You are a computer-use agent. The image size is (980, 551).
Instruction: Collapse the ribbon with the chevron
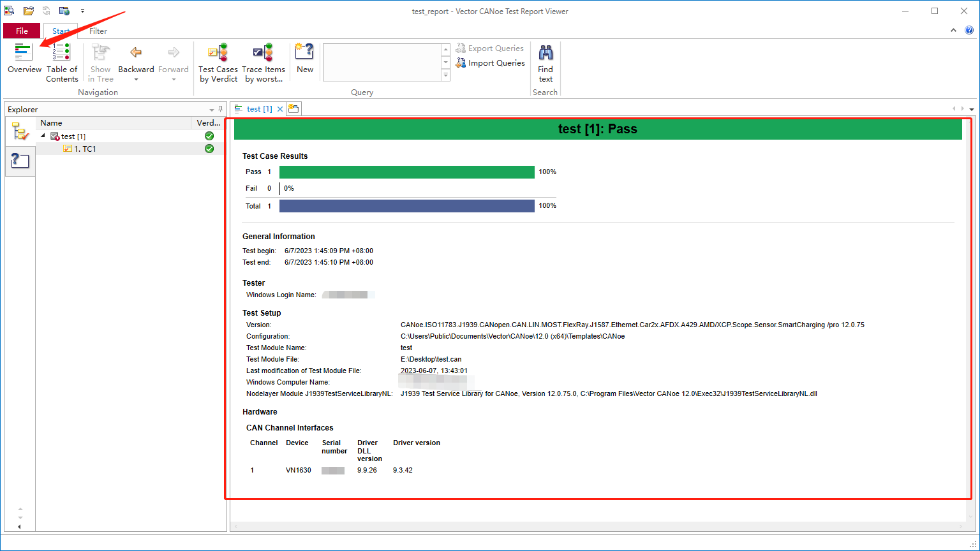pos(953,30)
